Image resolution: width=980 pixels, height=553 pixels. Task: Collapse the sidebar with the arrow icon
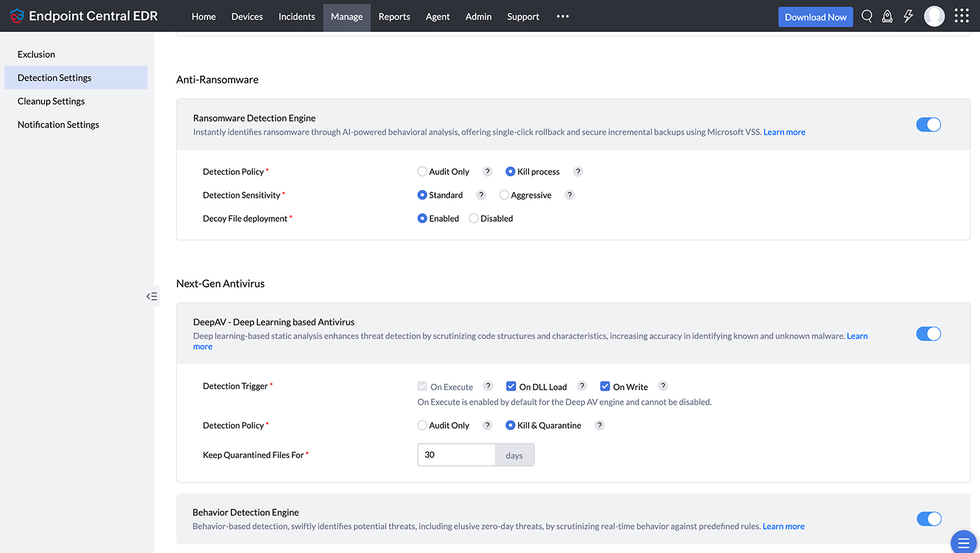[x=152, y=296]
